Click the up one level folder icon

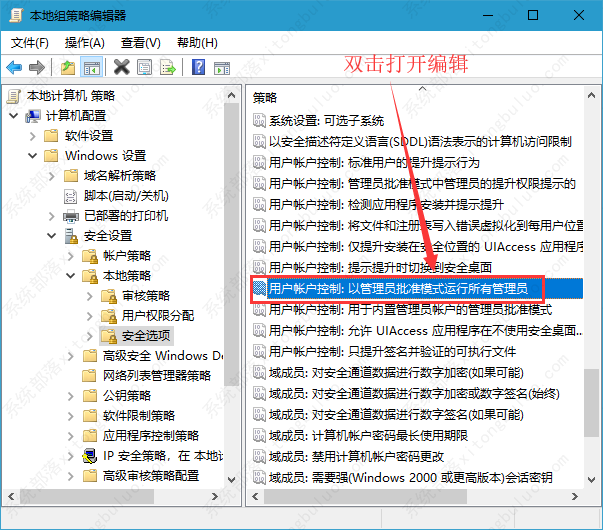coord(67,67)
